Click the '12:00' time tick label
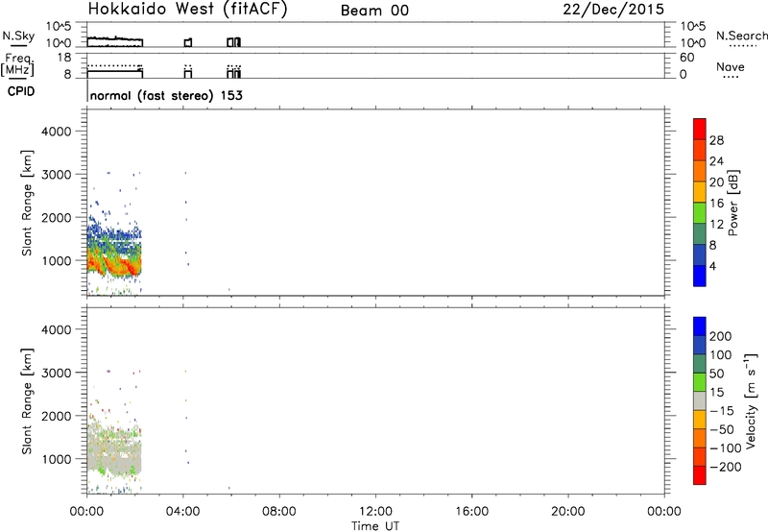 [375, 512]
